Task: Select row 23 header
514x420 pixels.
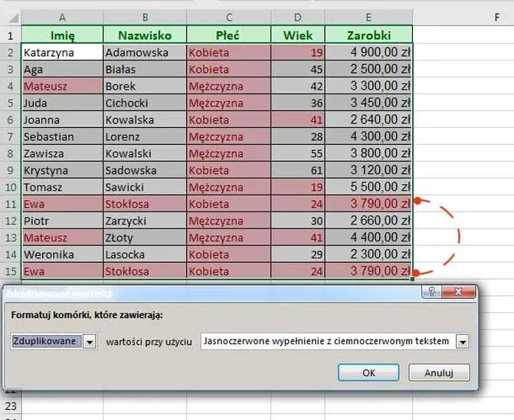Action: [x=11, y=406]
